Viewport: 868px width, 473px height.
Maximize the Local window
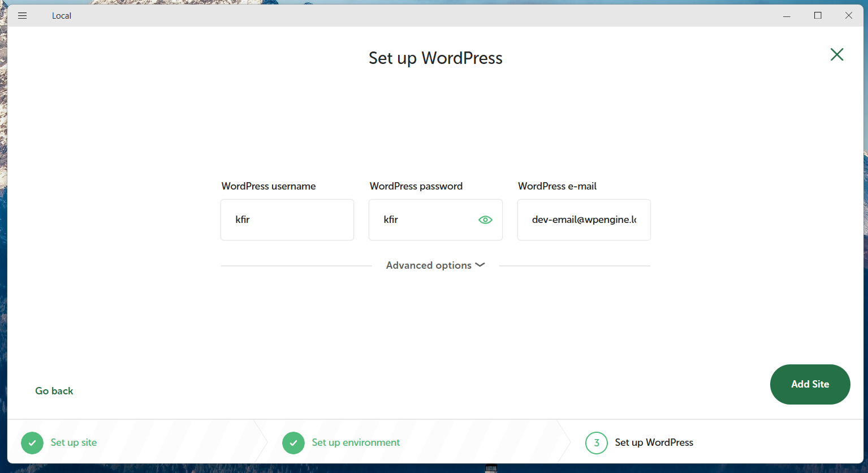(x=818, y=16)
